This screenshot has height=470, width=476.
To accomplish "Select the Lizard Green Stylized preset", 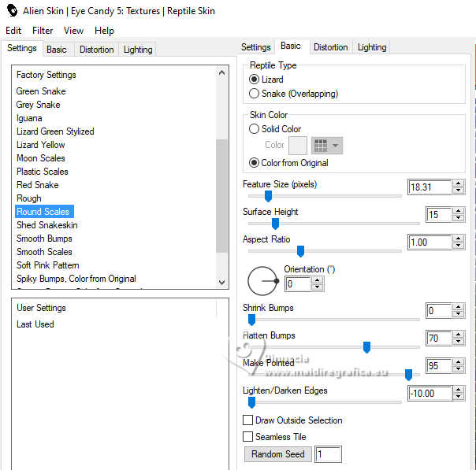I will point(55,131).
